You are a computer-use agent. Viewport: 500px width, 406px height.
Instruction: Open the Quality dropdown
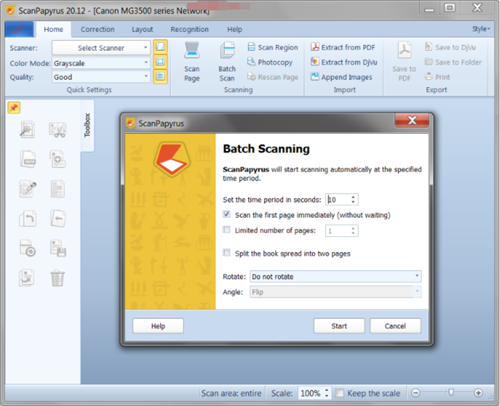101,77
